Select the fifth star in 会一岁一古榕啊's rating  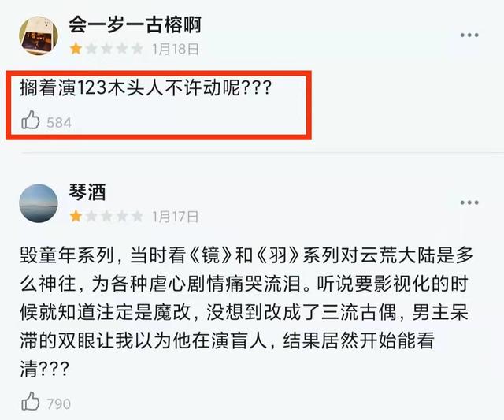point(137,49)
